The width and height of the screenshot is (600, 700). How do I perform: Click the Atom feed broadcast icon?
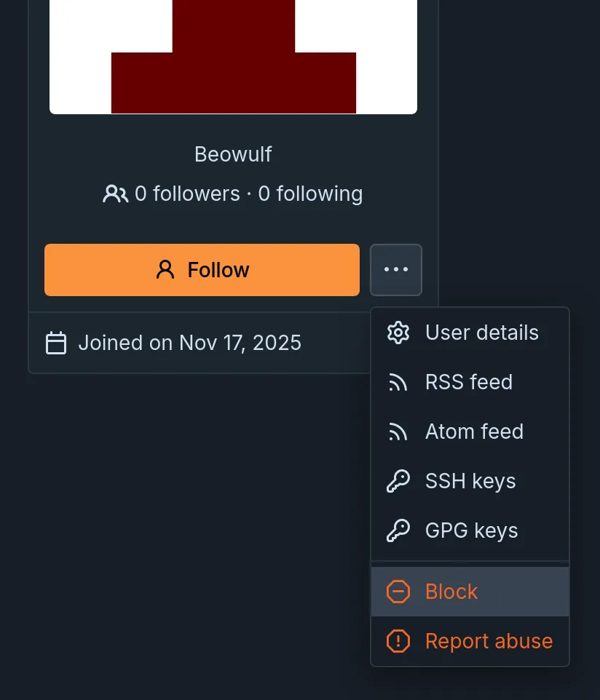coord(398,431)
